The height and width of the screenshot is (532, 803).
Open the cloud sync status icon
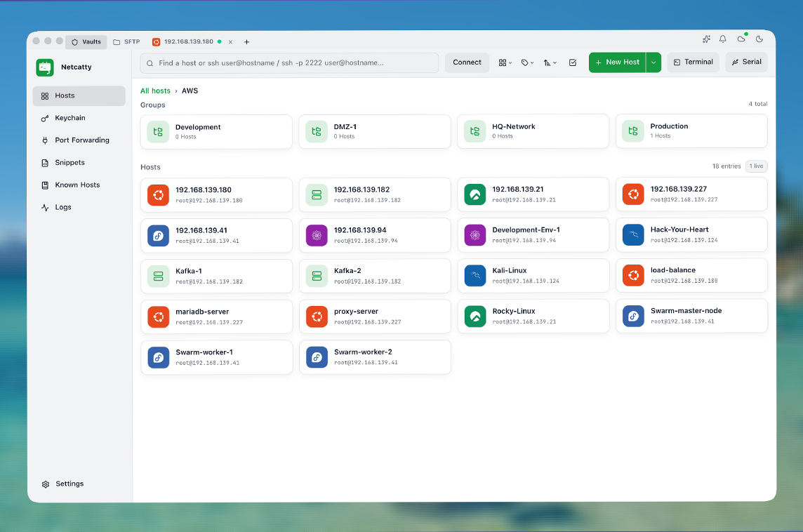click(741, 39)
